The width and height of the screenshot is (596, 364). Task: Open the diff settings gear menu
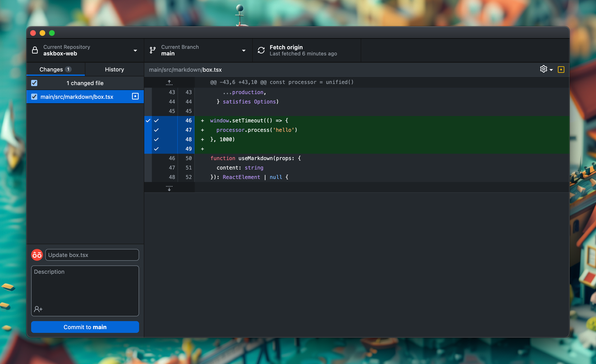(543, 69)
